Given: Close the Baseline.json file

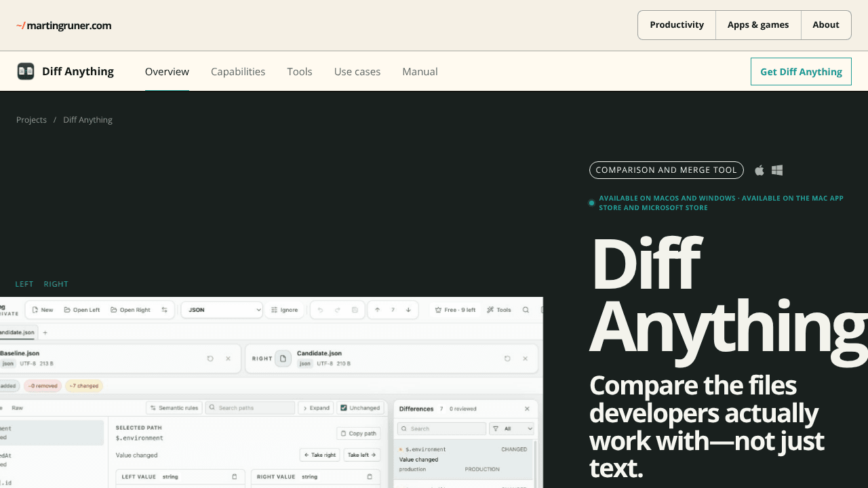Looking at the screenshot, I should (228, 359).
